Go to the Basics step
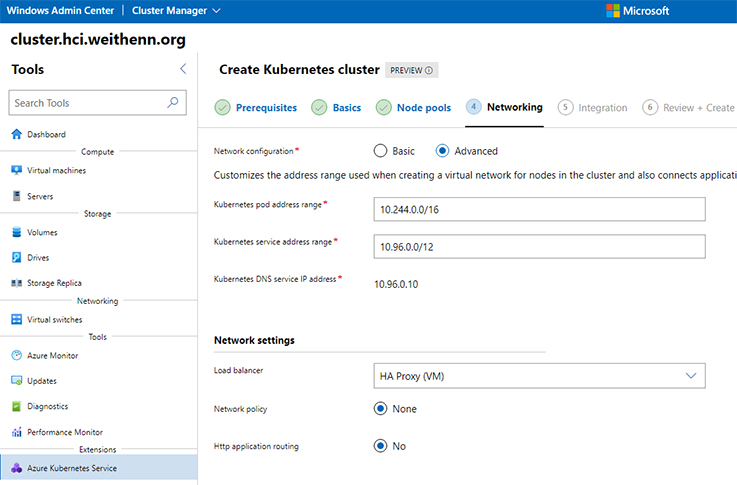Viewport: 737px width, 485px height. click(x=347, y=108)
